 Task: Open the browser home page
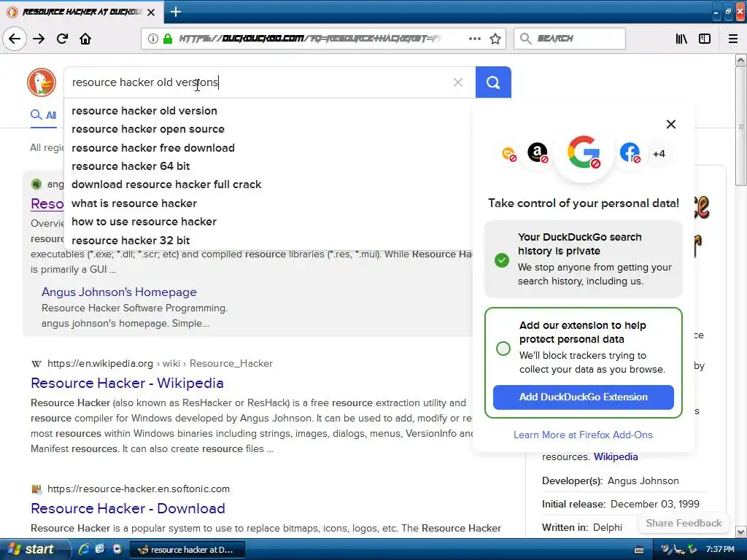click(x=85, y=39)
